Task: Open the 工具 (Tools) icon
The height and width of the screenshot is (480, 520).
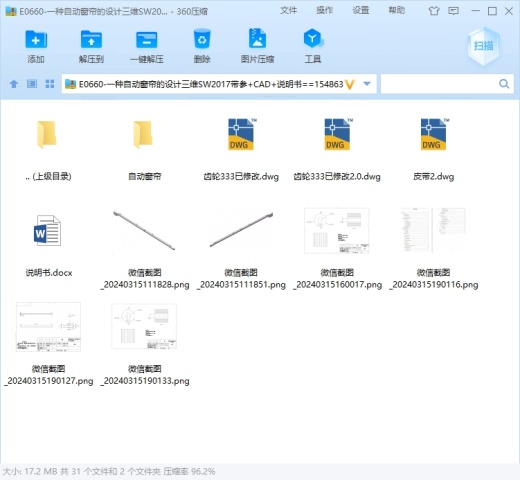Action: [313, 38]
